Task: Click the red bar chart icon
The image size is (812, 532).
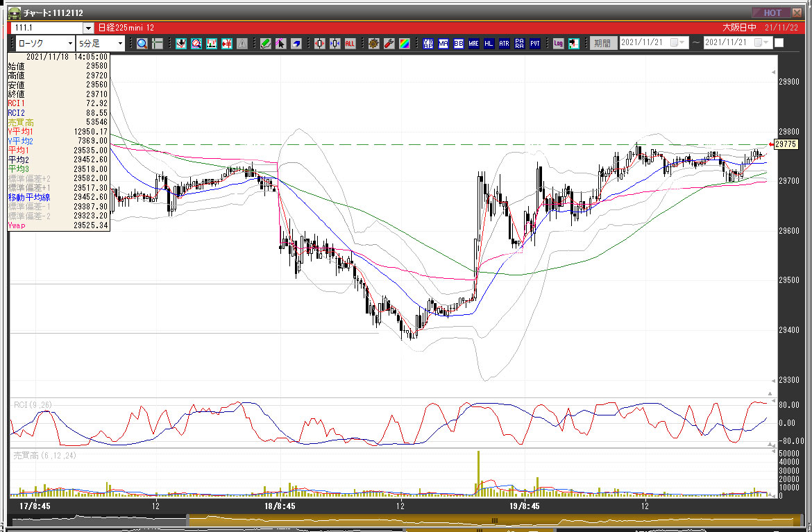Action: coord(211,44)
